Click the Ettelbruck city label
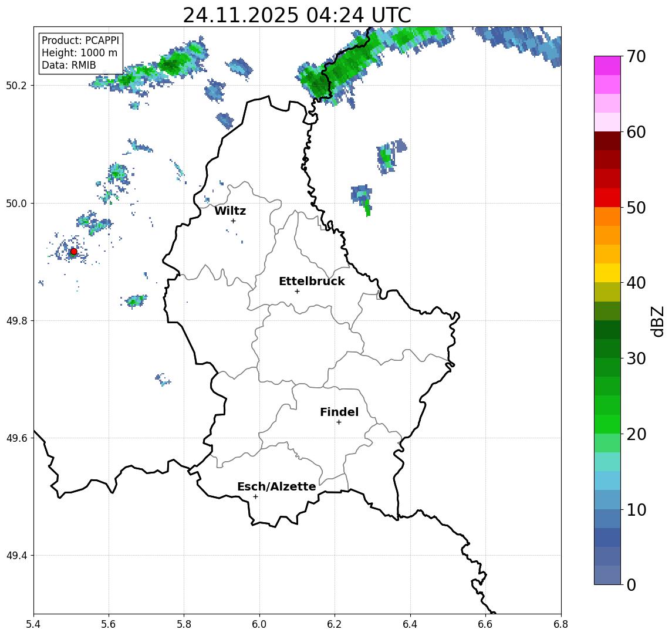 (x=312, y=281)
